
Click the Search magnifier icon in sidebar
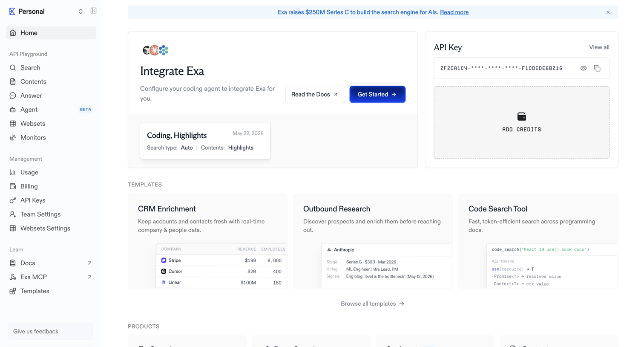pos(13,68)
